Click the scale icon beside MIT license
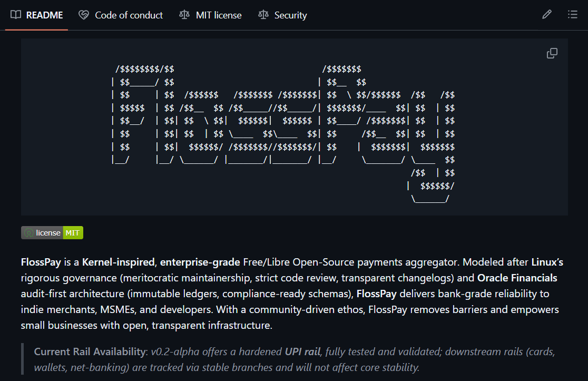588x381 pixels. pyautogui.click(x=184, y=15)
